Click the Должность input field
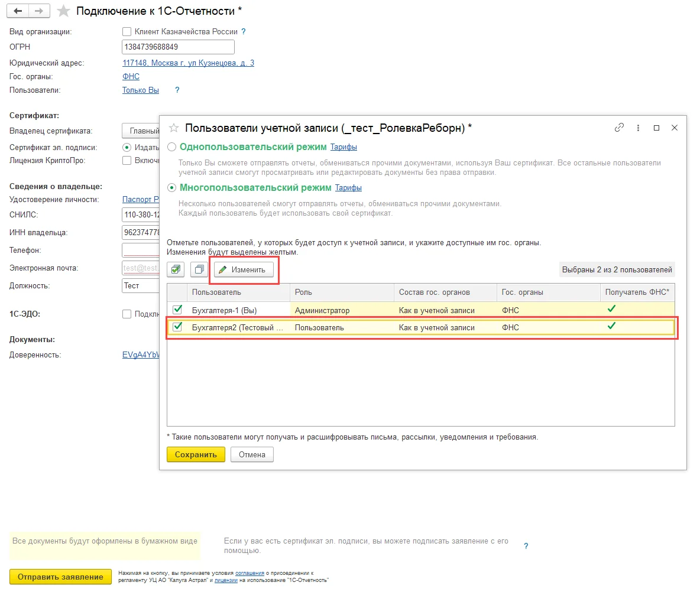Screen dimensions: 700x592 (x=141, y=285)
